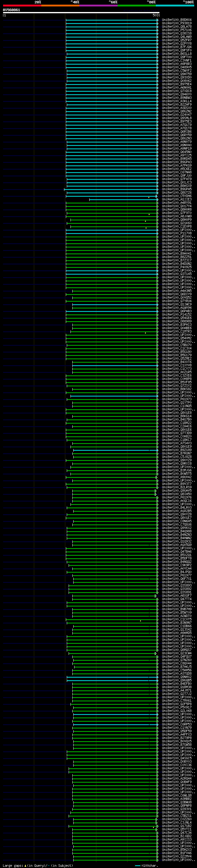Select label UniRef100_B8ZZ51
This screenshot has height=868, width=197.
pyautogui.click(x=177, y=257)
